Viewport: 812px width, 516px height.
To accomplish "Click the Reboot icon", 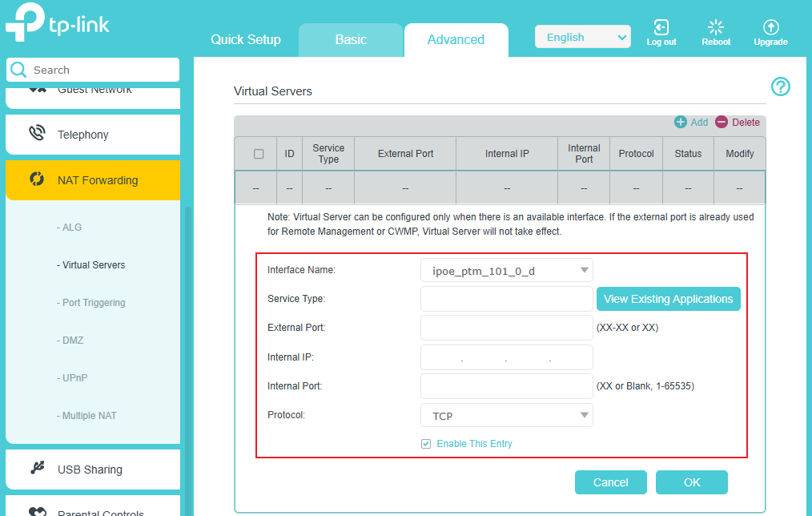I will pos(715,27).
